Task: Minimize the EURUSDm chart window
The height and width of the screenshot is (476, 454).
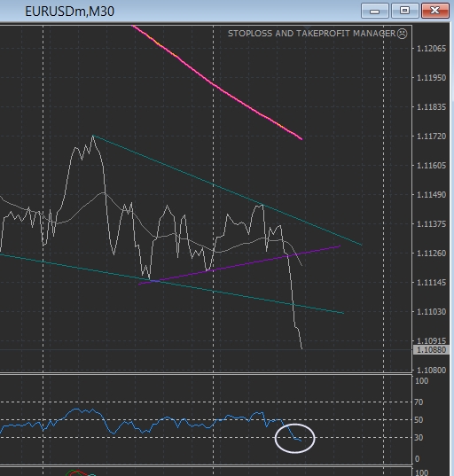Action: 375,11
